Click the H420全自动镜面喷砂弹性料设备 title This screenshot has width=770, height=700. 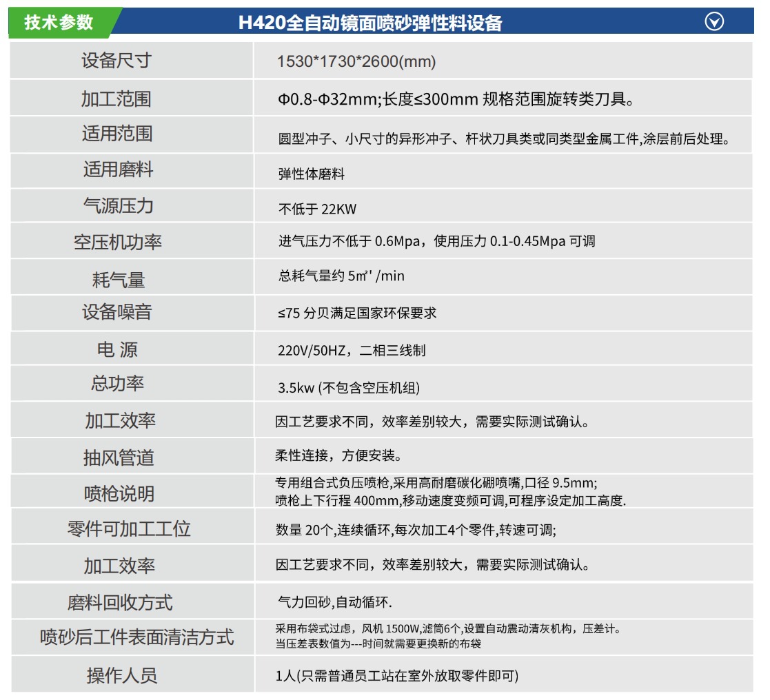[369, 23]
